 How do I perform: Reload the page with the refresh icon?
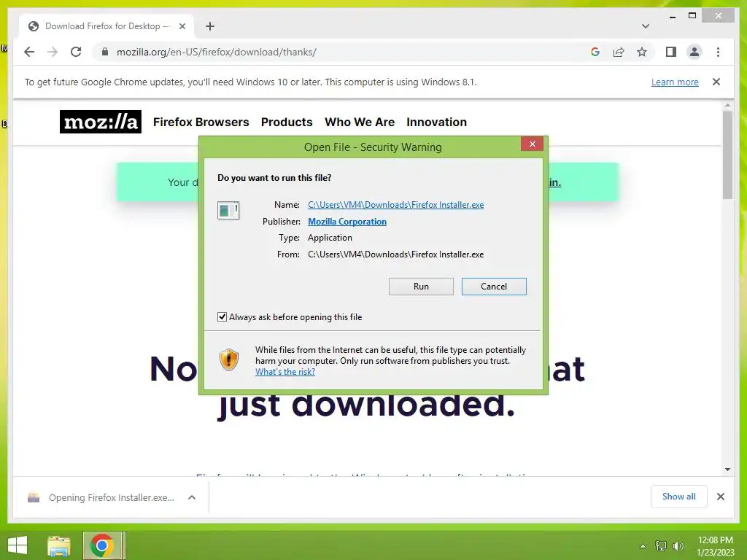tap(76, 52)
